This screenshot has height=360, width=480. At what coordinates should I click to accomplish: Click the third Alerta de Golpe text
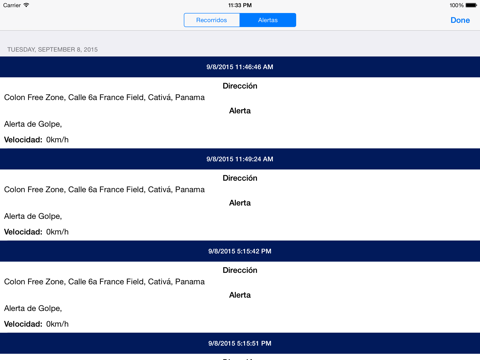tap(33, 309)
